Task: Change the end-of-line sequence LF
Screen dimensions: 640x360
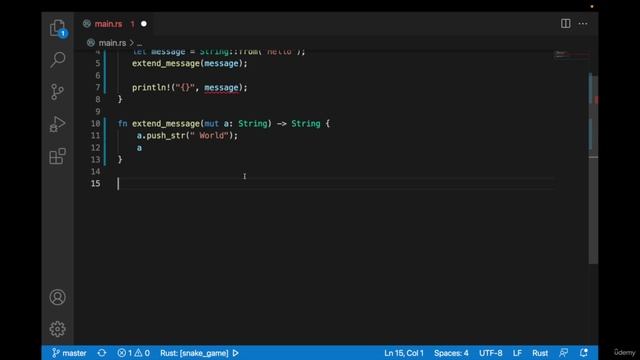Action: [x=517, y=353]
